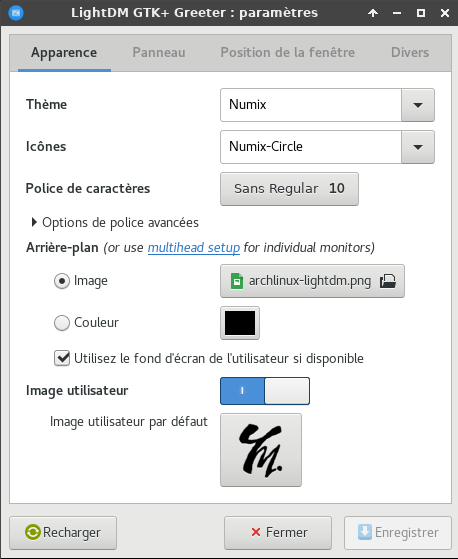Click the Recharger button
The width and height of the screenshot is (458, 559).
coord(63,533)
